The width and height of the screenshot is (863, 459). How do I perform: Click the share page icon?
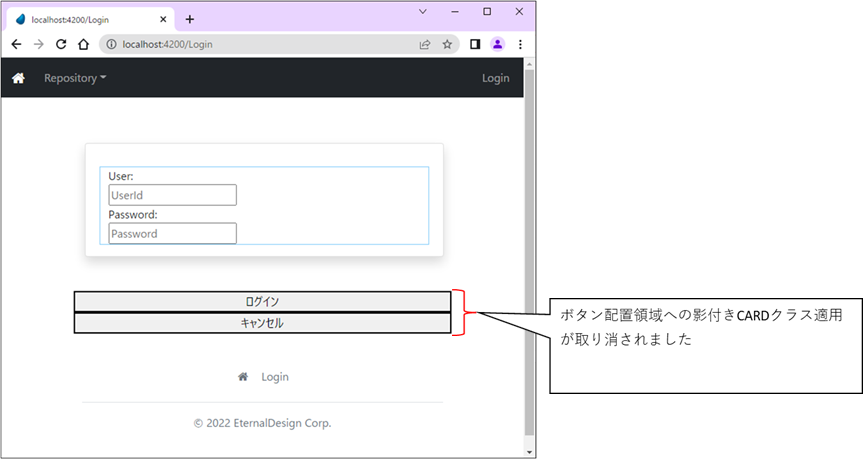(425, 44)
